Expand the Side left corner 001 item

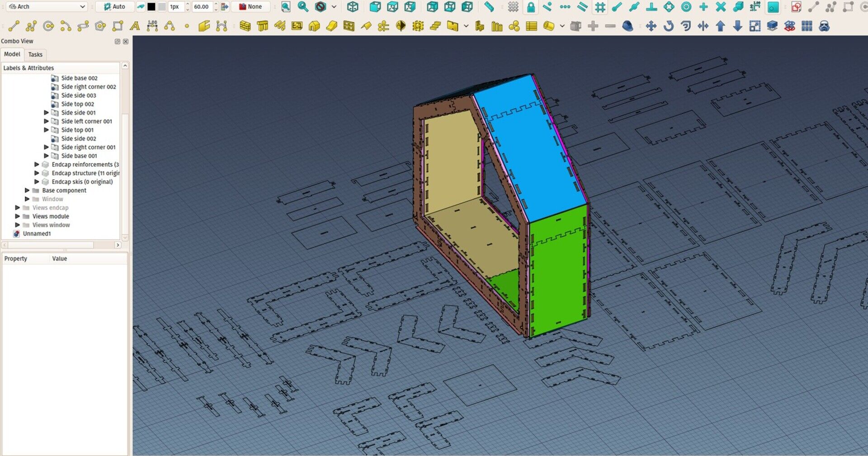(x=46, y=121)
